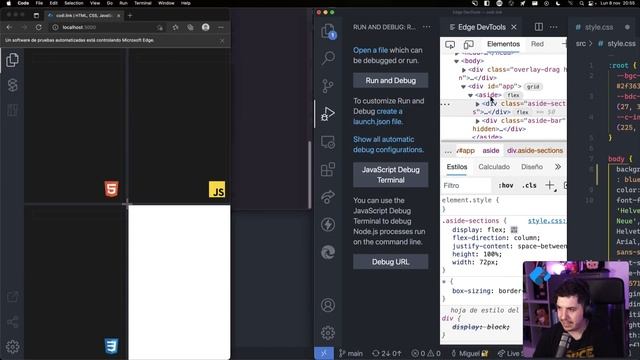Open the Terminal menu in the menu bar
Viewport: 640px width, 360px height.
(x=143, y=3)
